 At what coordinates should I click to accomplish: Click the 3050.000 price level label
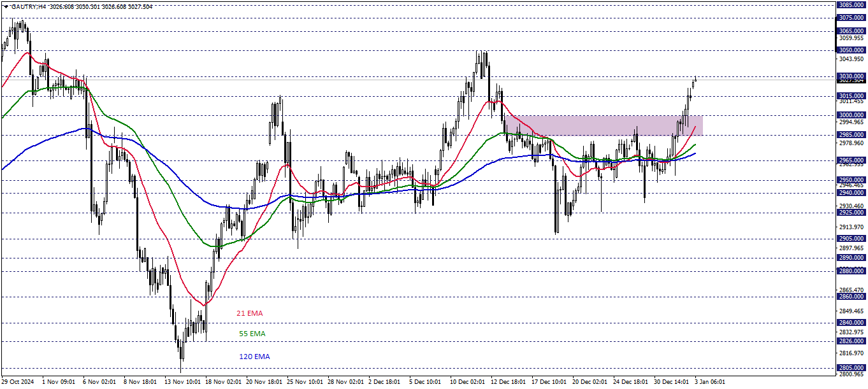point(851,50)
